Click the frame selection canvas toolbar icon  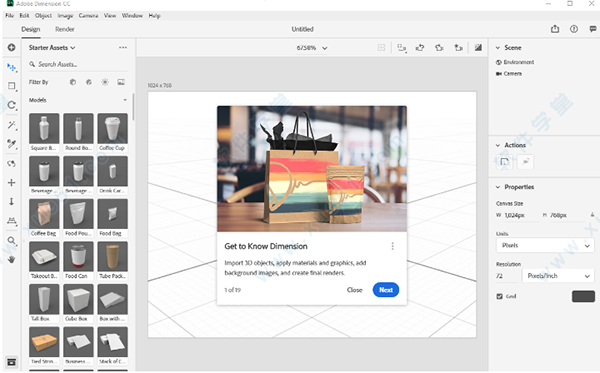(401, 48)
